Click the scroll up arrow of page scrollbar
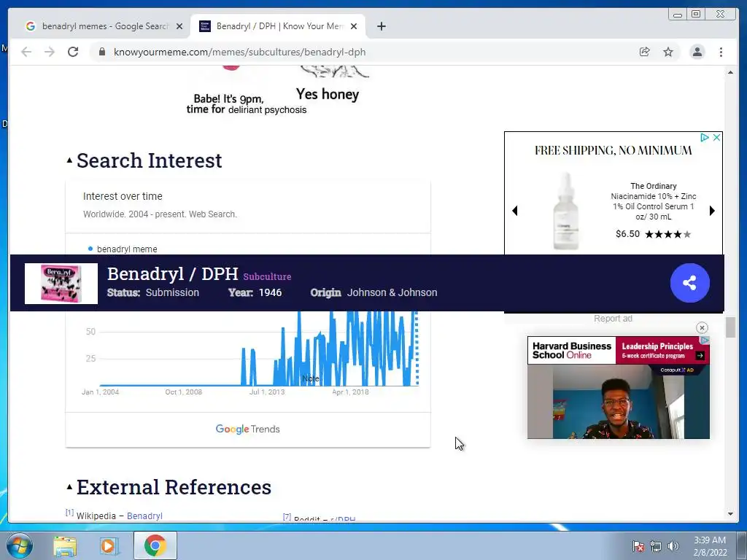 [x=730, y=72]
